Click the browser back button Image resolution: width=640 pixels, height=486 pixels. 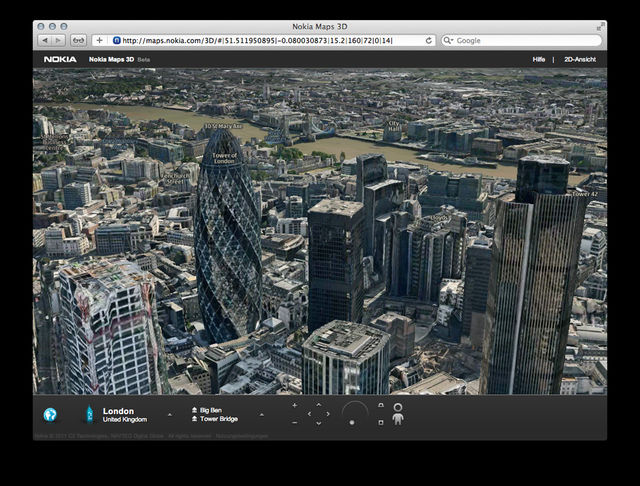45,41
